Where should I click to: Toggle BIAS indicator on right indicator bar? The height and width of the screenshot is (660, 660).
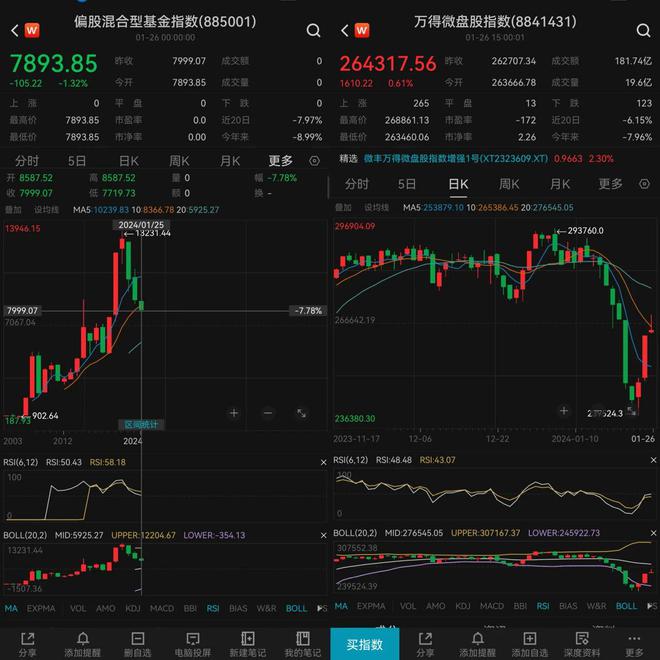tap(568, 606)
